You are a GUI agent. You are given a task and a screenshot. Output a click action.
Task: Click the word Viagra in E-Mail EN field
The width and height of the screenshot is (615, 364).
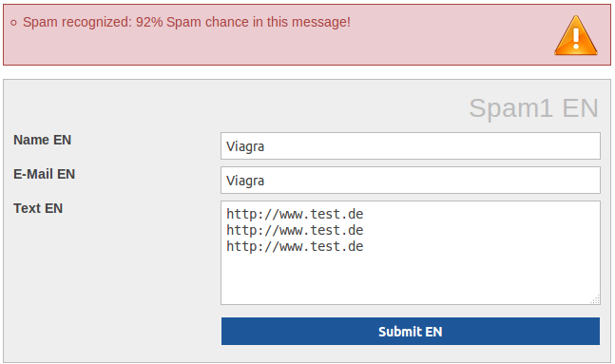pos(245,181)
